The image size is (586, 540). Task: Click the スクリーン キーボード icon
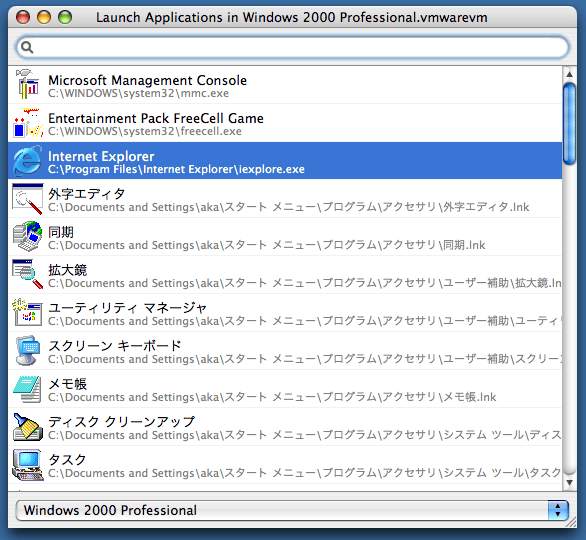point(28,350)
